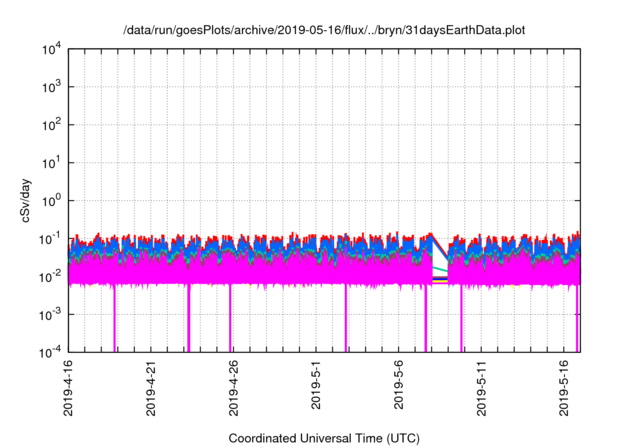Click the 2019-4-26 date label

click(233, 388)
